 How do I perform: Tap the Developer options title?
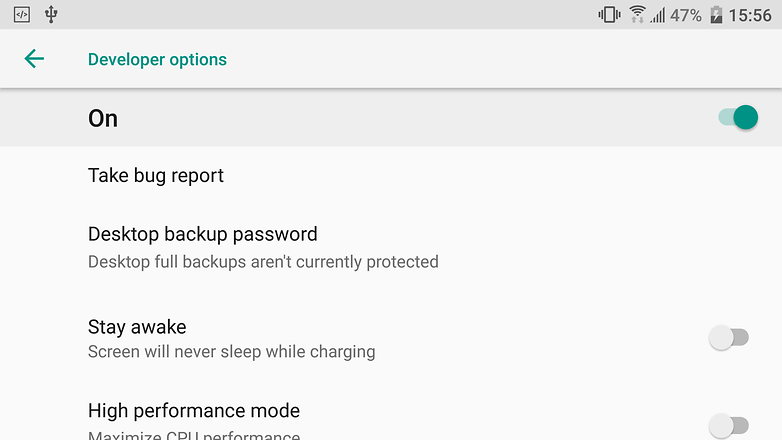[x=157, y=59]
